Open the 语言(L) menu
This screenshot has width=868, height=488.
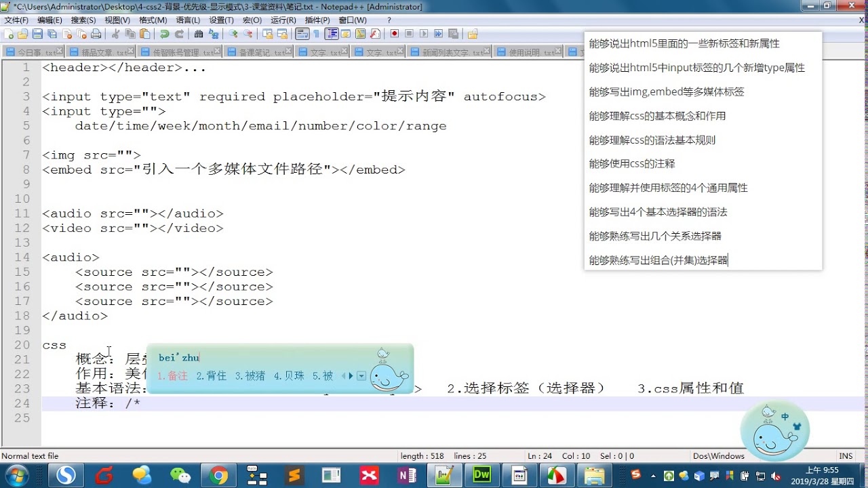pyautogui.click(x=188, y=20)
